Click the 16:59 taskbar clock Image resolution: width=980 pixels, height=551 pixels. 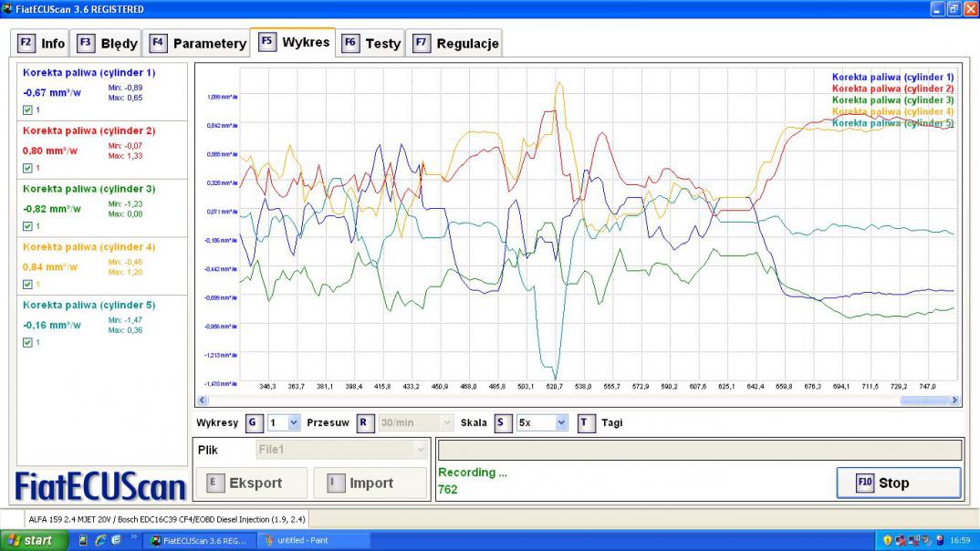coord(960,540)
